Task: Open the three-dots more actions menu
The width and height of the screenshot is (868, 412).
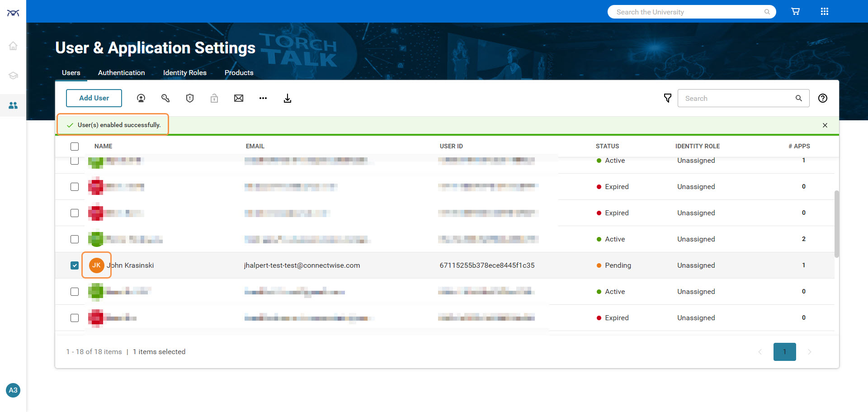Action: pos(263,98)
